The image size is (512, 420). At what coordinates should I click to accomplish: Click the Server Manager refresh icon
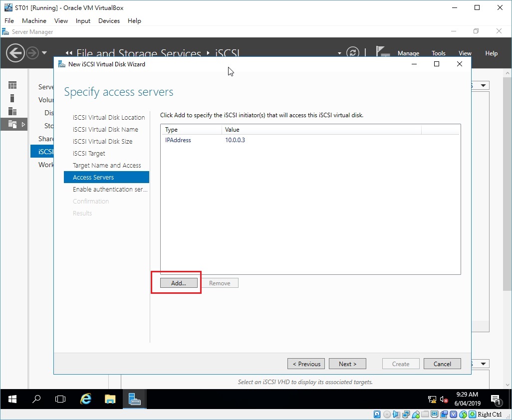[x=353, y=52]
